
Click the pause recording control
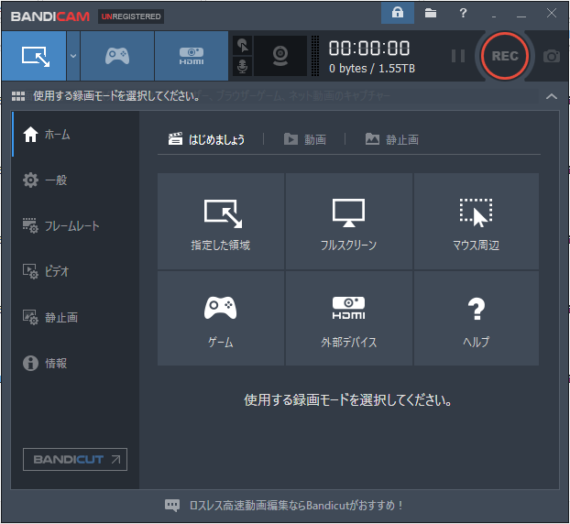458,56
